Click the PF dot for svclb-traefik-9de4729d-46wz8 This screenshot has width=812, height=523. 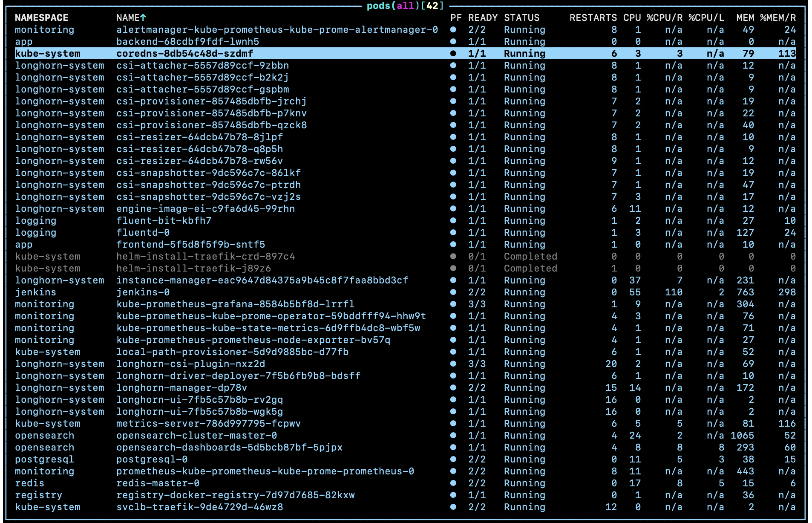click(453, 507)
